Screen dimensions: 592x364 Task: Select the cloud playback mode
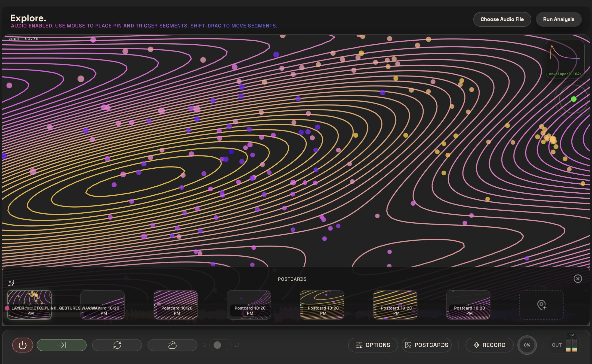pyautogui.click(x=172, y=345)
